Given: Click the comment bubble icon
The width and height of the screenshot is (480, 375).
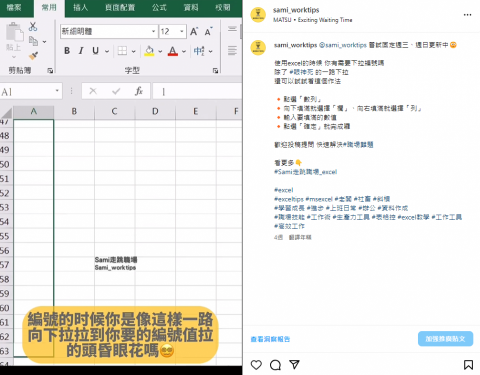Looking at the screenshot, I should click(275, 365).
